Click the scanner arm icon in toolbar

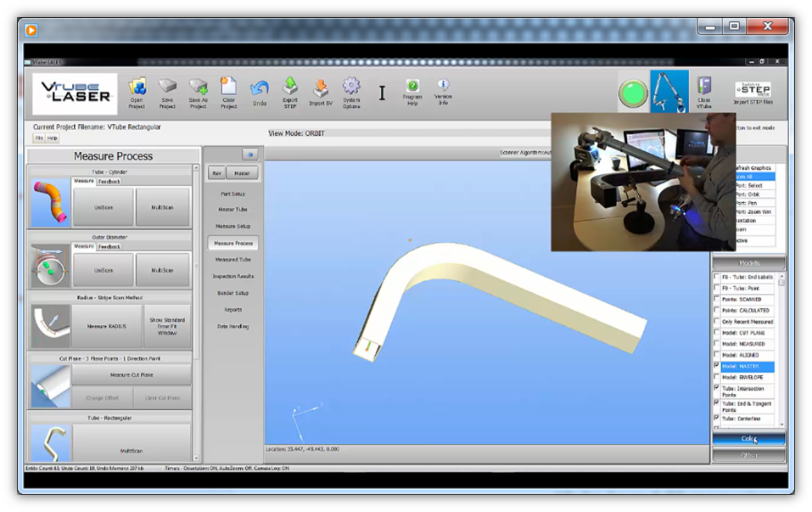pos(669,92)
